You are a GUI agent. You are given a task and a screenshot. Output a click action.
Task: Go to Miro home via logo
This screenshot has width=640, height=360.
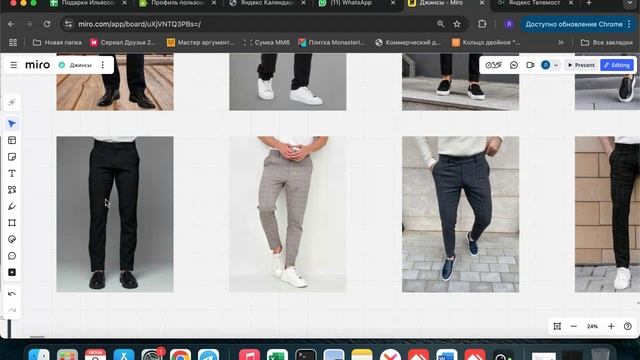pos(38,65)
